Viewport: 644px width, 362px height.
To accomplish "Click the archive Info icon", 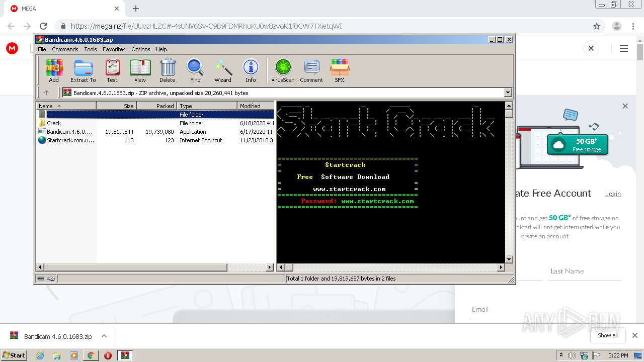I will [251, 70].
